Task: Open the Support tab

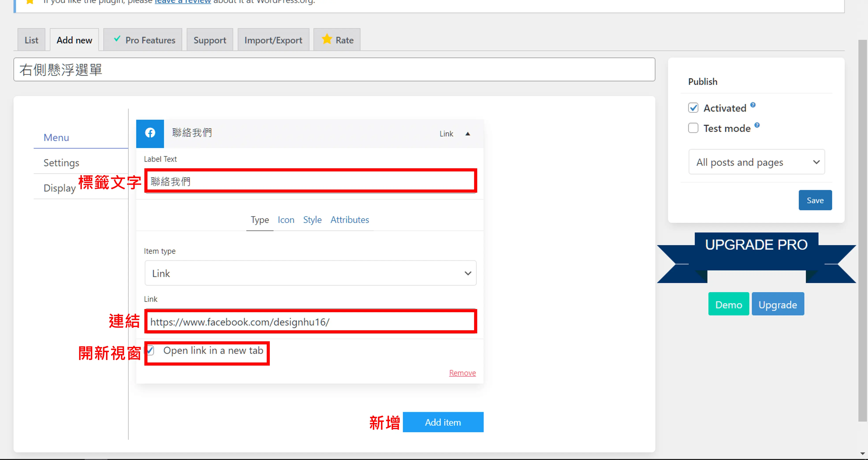Action: 210,40
